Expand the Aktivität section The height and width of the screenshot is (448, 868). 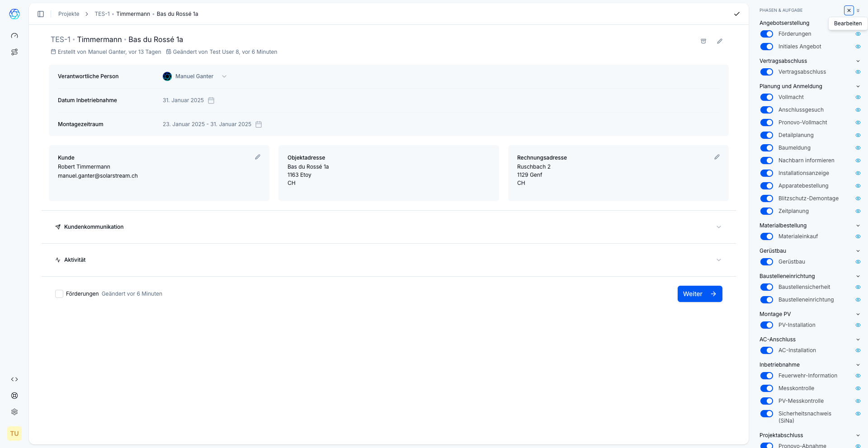pos(719,260)
